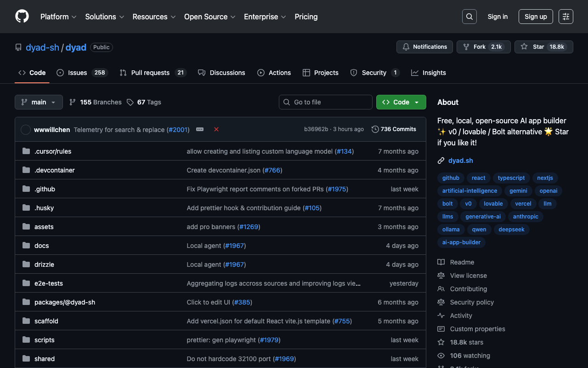Click the failed status X icon

pos(216,130)
